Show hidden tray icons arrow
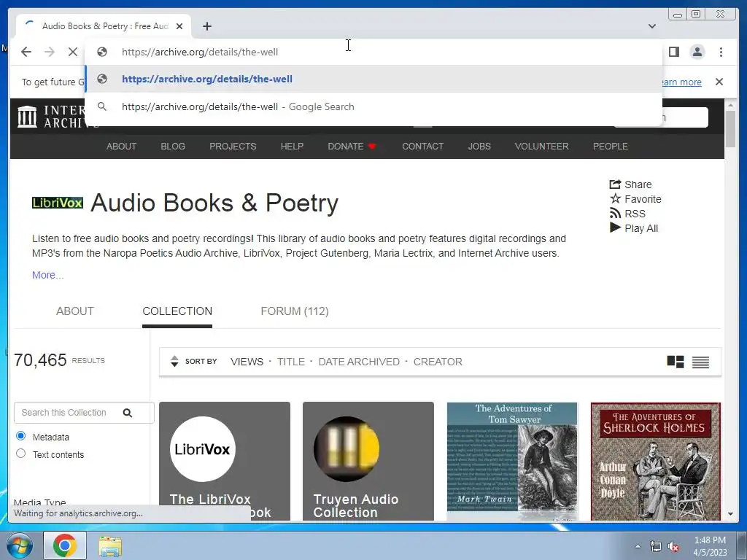747x560 pixels. 638,546
